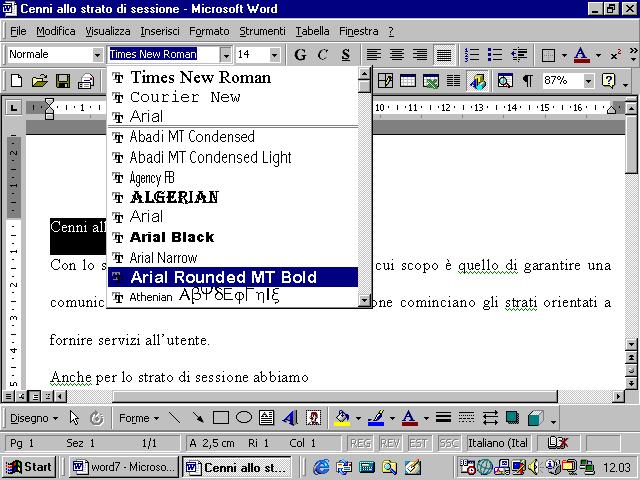Viewport: 640px width, 480px height.
Task: Insert Clip Art from Drawing toolbar
Action: tap(313, 418)
